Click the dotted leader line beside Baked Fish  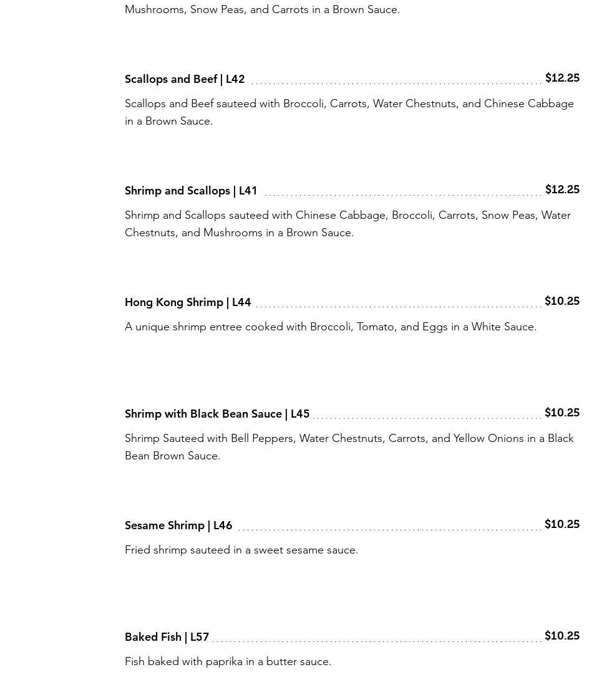pos(377,640)
